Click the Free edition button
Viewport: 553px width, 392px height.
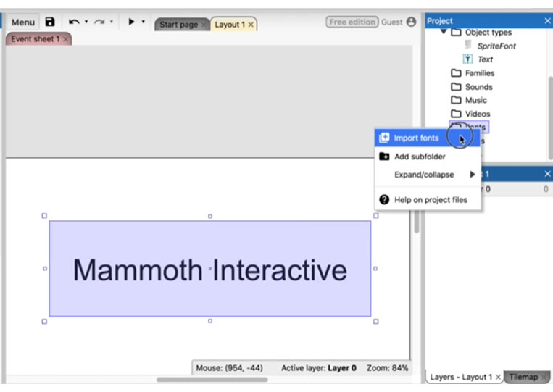pos(352,22)
